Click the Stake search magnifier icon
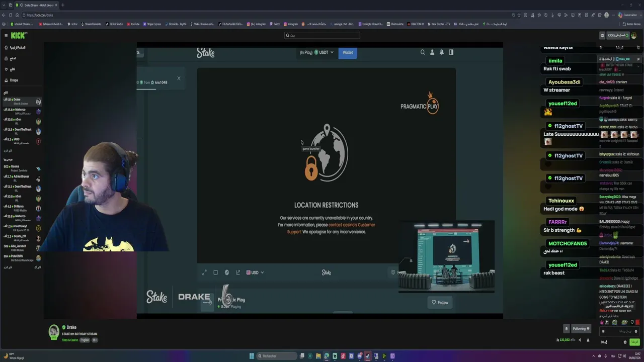644x362 pixels. 423,52
